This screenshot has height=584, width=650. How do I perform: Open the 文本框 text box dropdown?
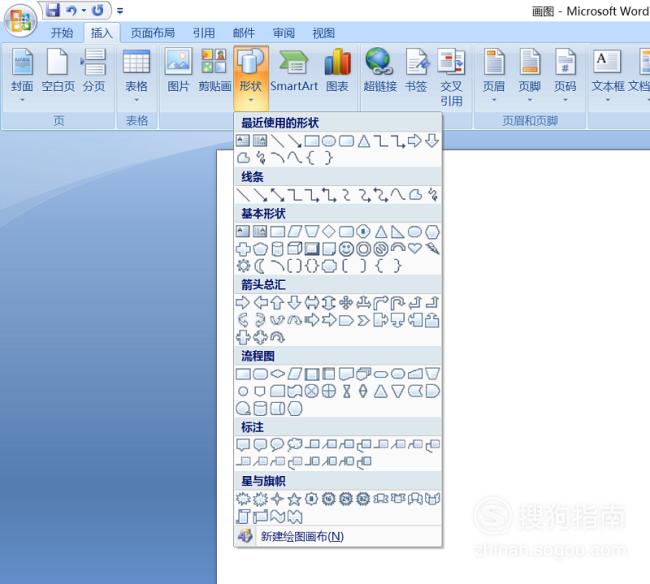pyautogui.click(x=607, y=75)
